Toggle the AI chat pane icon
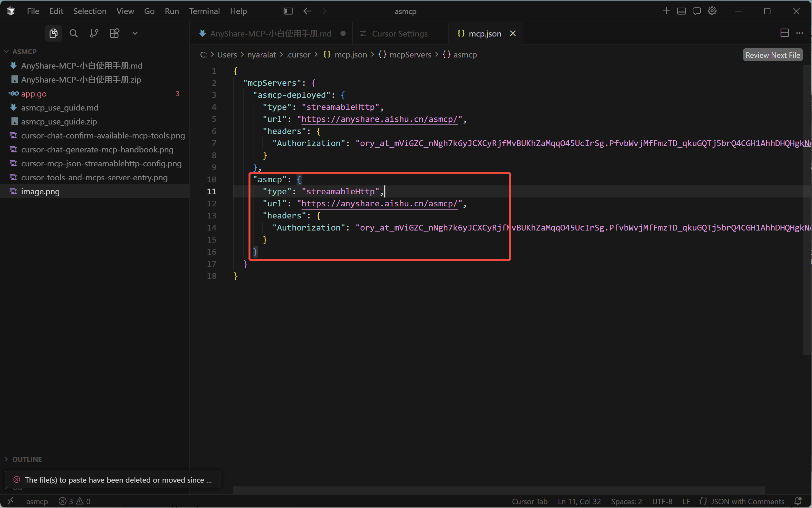Image resolution: width=812 pixels, height=508 pixels. (697, 11)
